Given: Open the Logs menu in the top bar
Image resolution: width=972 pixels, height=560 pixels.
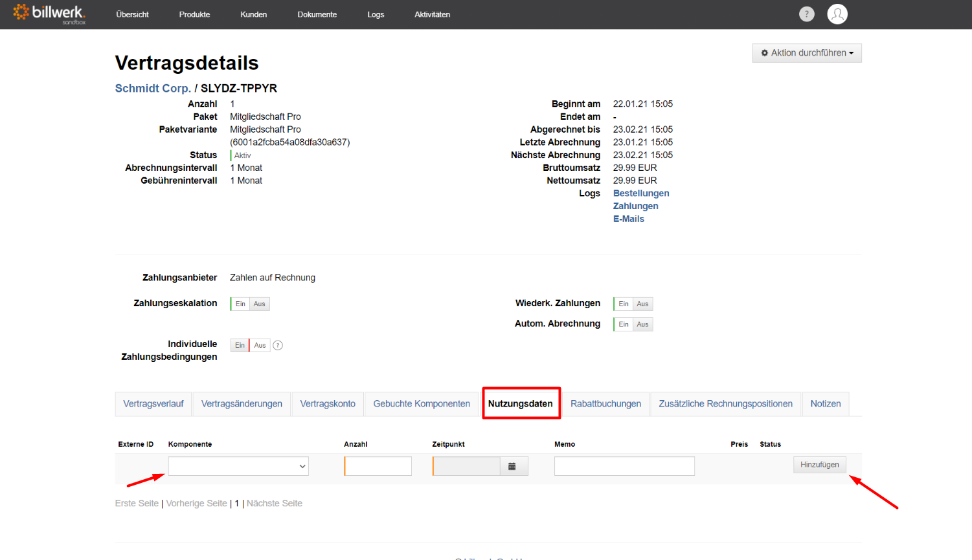Looking at the screenshot, I should click(x=376, y=14).
